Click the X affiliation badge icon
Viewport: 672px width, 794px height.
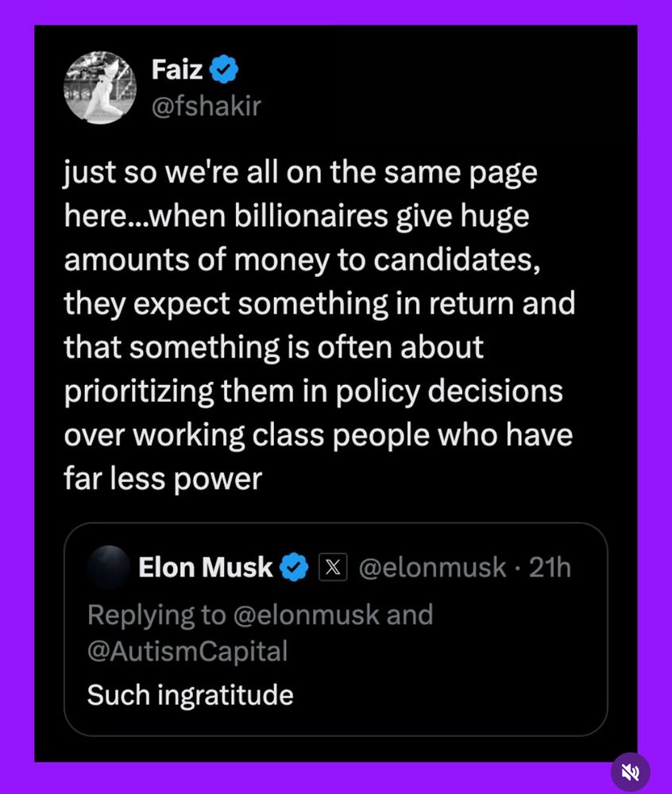click(333, 567)
